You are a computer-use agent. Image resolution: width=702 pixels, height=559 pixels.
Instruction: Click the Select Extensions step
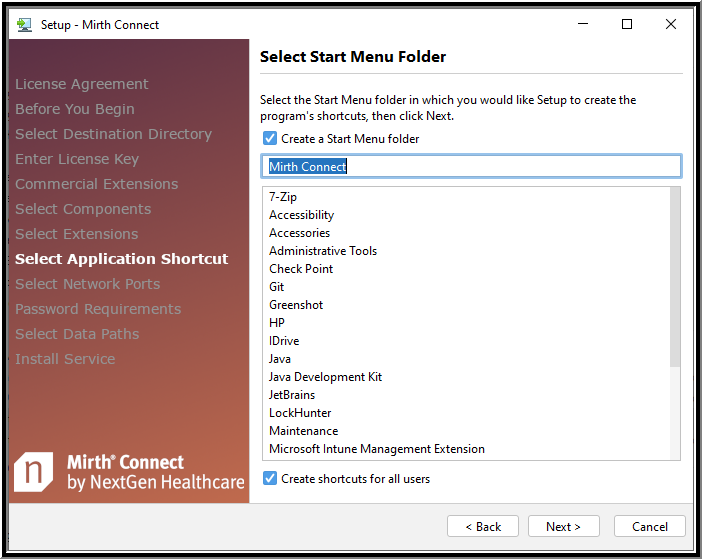pos(77,234)
